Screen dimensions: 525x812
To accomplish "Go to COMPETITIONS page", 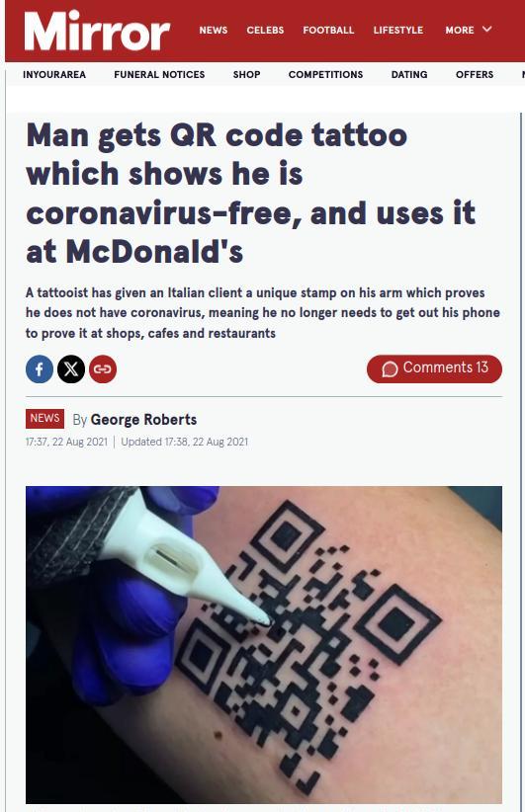I will point(326,74).
